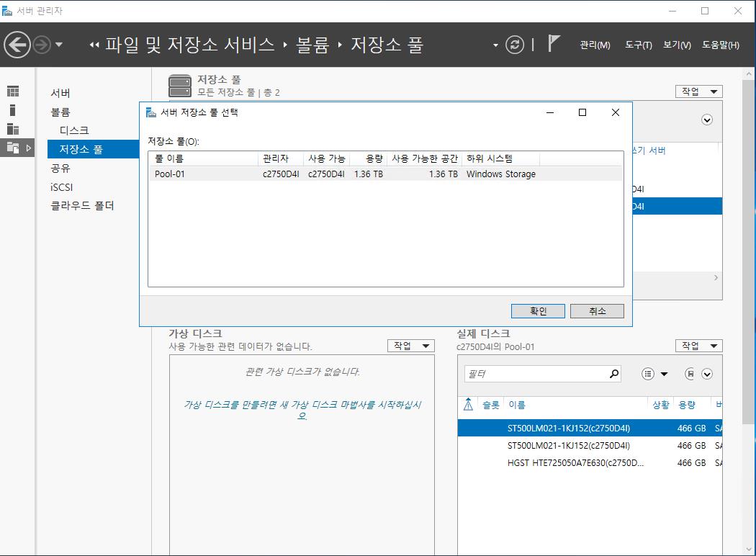Click the search magnifier icon in the filter
The image size is (756, 556).
(x=613, y=374)
